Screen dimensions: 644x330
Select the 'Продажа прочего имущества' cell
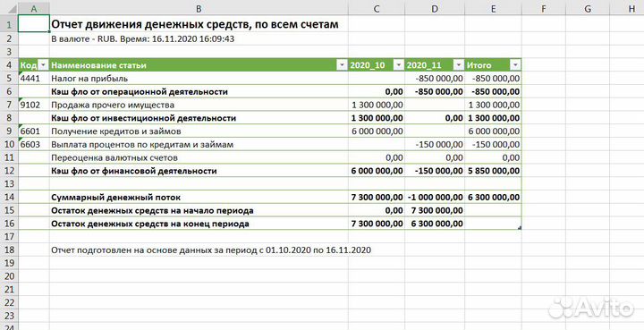coord(199,105)
